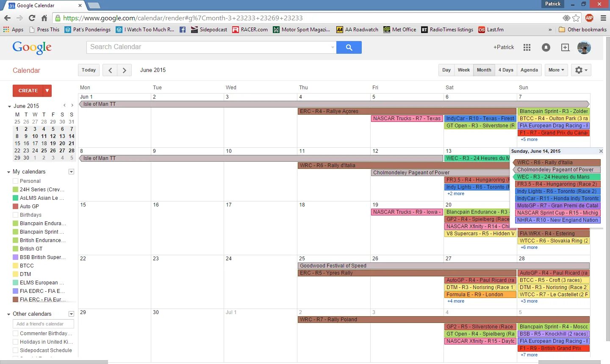Open the Calendar title link
The width and height of the screenshot is (610, 364).
(x=26, y=71)
